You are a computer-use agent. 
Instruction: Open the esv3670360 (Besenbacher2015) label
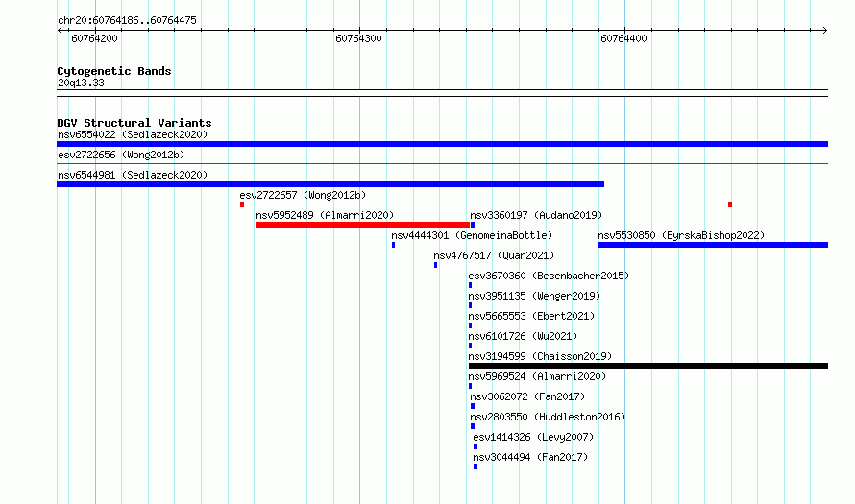pyautogui.click(x=549, y=276)
